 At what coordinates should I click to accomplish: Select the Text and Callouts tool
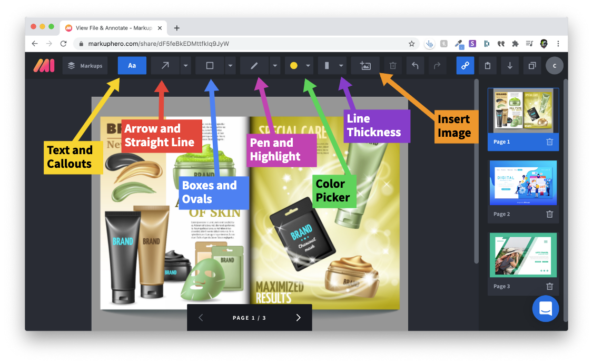point(132,65)
